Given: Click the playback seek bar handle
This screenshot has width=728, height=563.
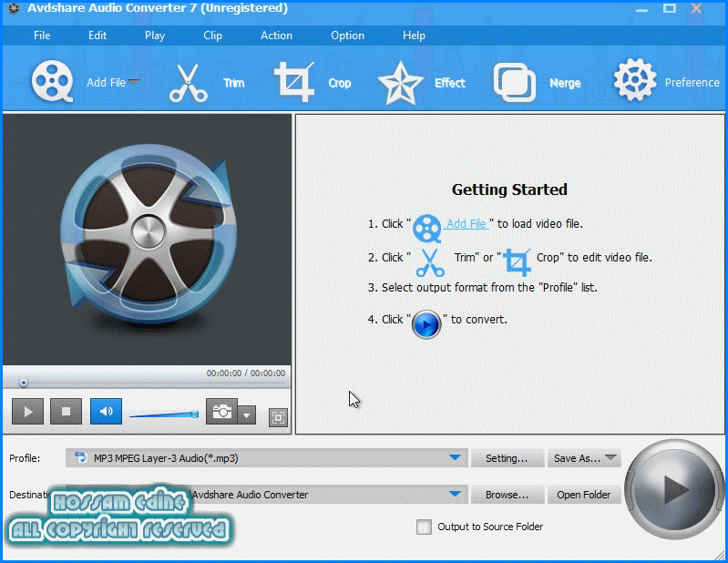Looking at the screenshot, I should coord(23,383).
